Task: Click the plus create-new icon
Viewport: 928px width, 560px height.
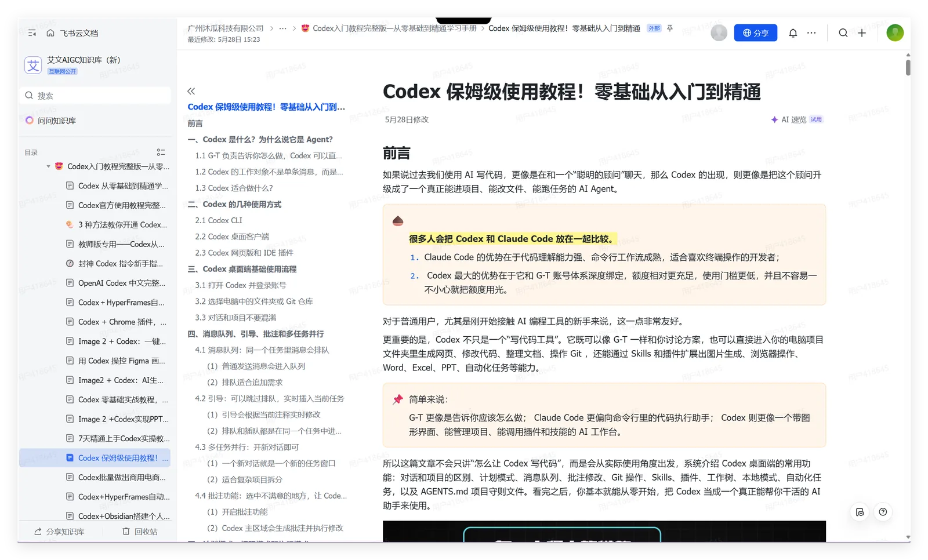Action: [x=862, y=33]
